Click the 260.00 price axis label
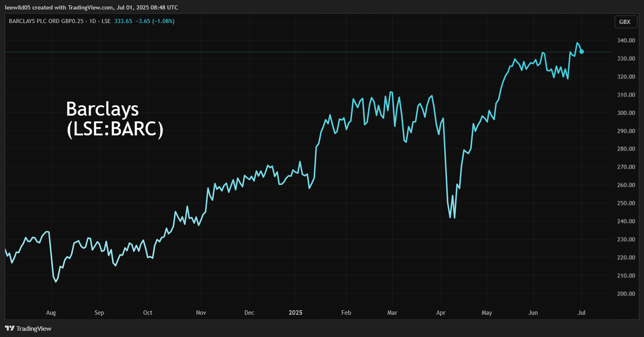This screenshot has width=644, height=337. pos(626,185)
